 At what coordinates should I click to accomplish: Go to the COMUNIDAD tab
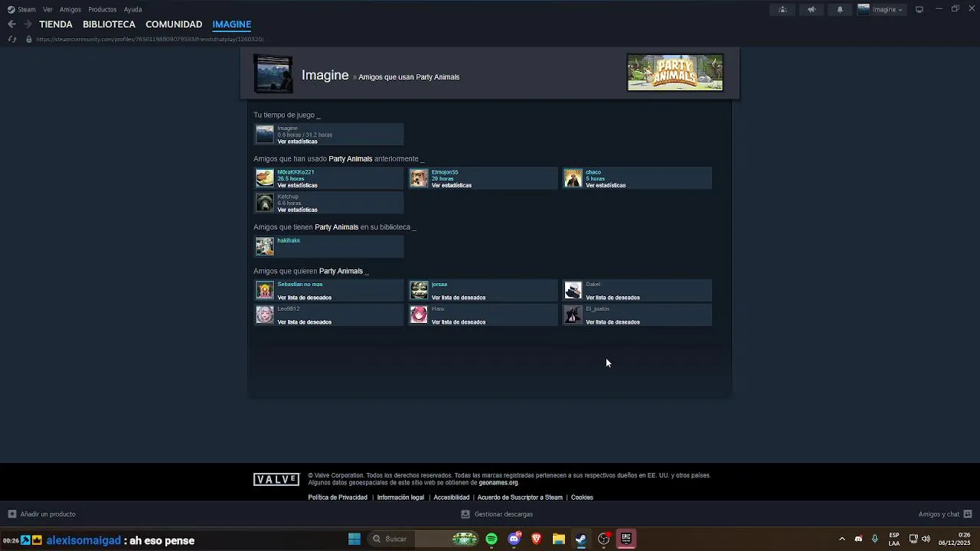pos(174,24)
